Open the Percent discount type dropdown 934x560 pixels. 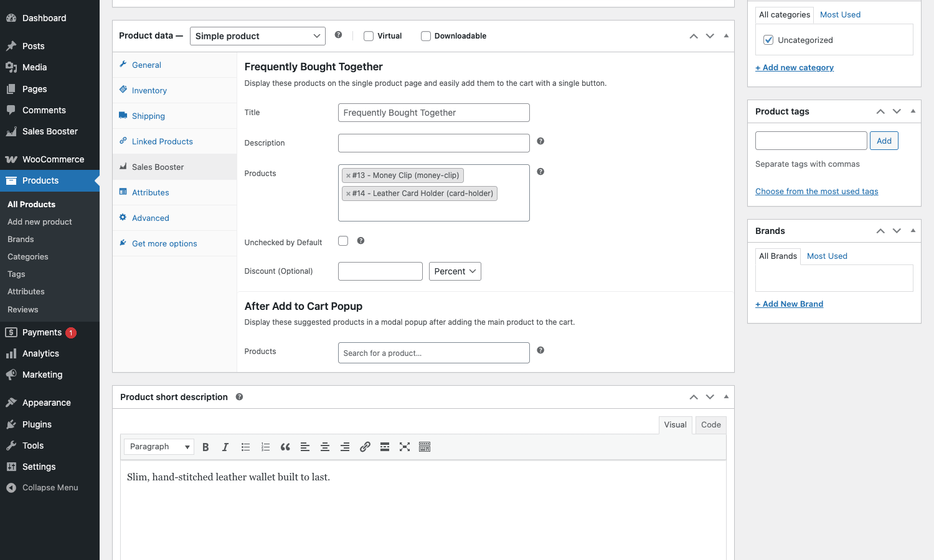point(455,271)
